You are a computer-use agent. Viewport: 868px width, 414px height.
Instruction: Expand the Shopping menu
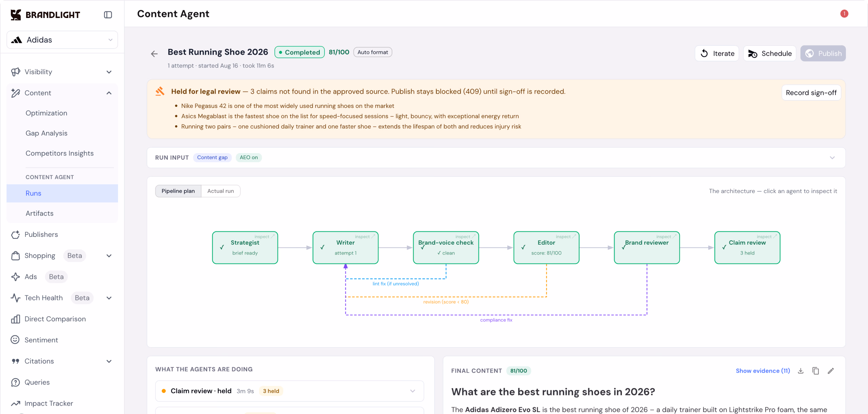(x=62, y=256)
